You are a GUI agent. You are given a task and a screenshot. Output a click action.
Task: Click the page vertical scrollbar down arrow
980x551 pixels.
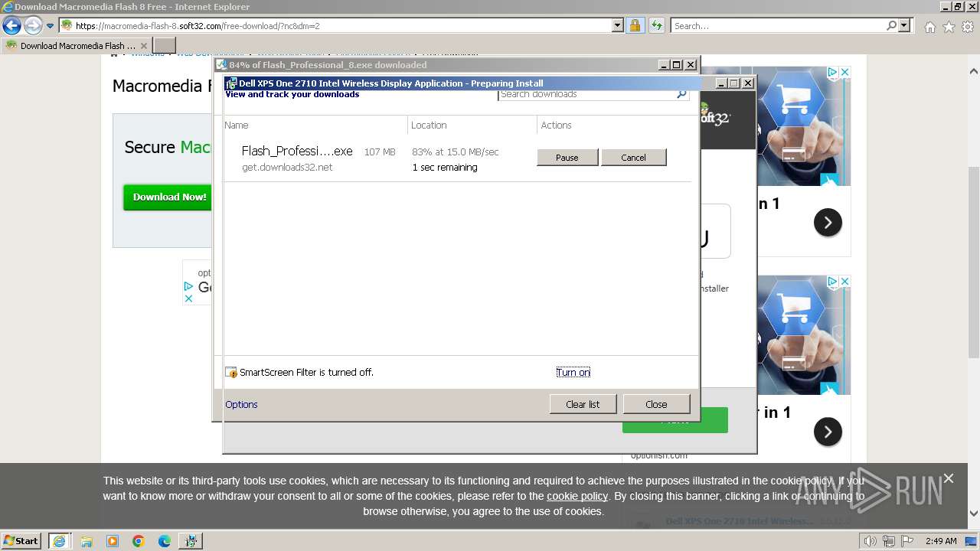coord(974,514)
